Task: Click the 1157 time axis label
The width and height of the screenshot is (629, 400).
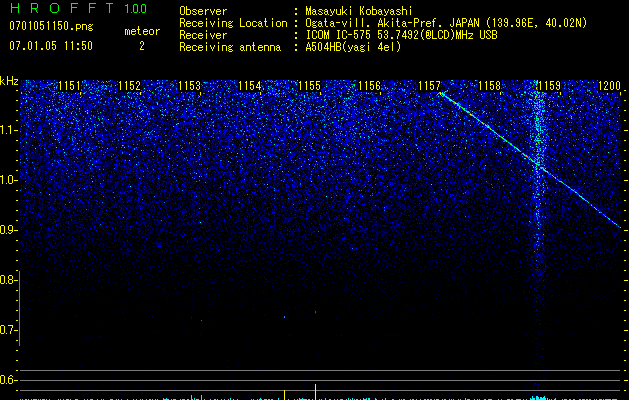Action: click(430, 86)
